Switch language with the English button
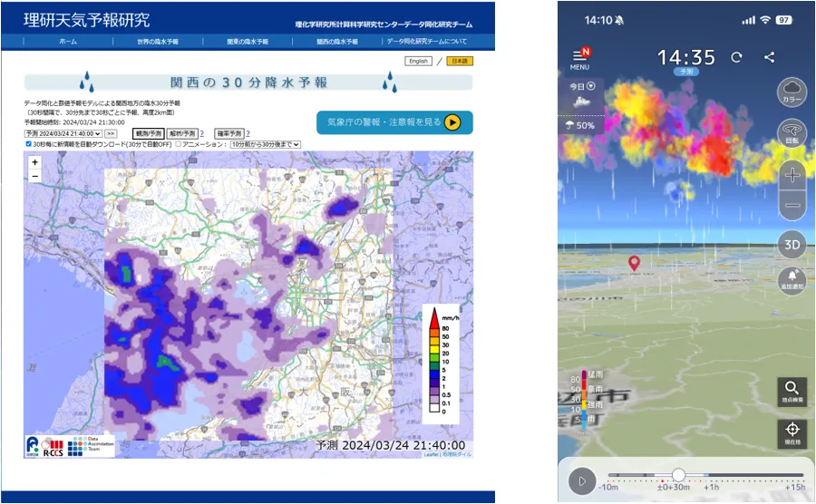816x504 pixels. coord(418,62)
